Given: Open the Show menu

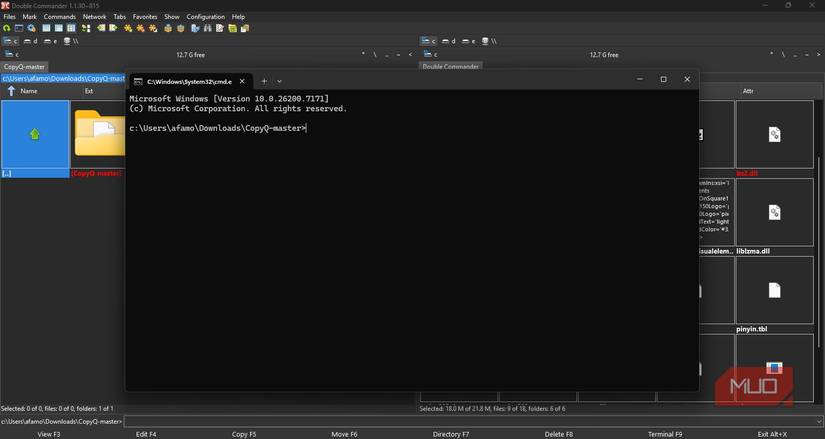Looking at the screenshot, I should (x=172, y=17).
